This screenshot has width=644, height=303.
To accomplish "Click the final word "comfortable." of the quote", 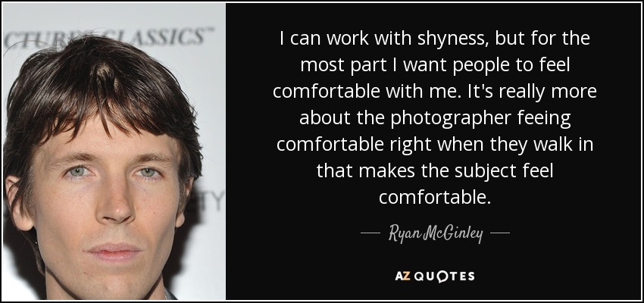I will click(x=435, y=197).
